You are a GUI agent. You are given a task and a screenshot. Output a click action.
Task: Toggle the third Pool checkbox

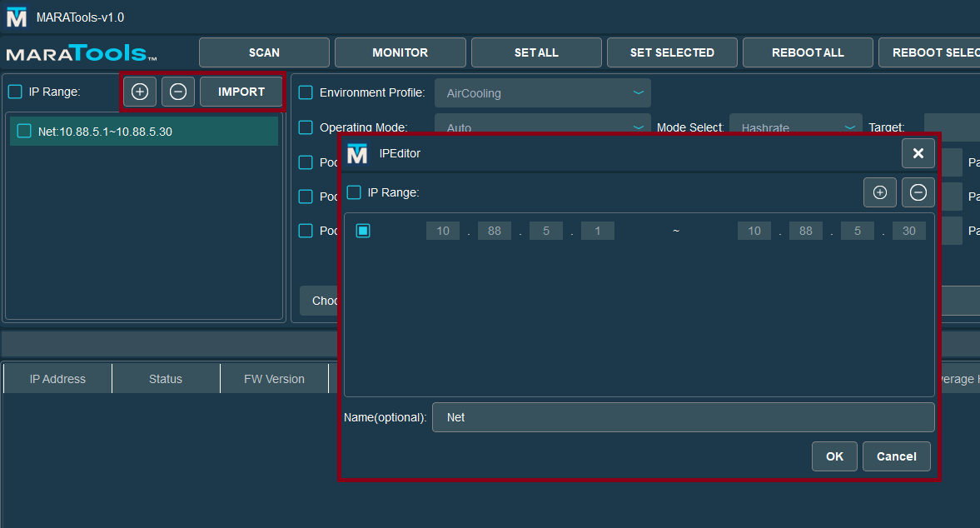[306, 231]
